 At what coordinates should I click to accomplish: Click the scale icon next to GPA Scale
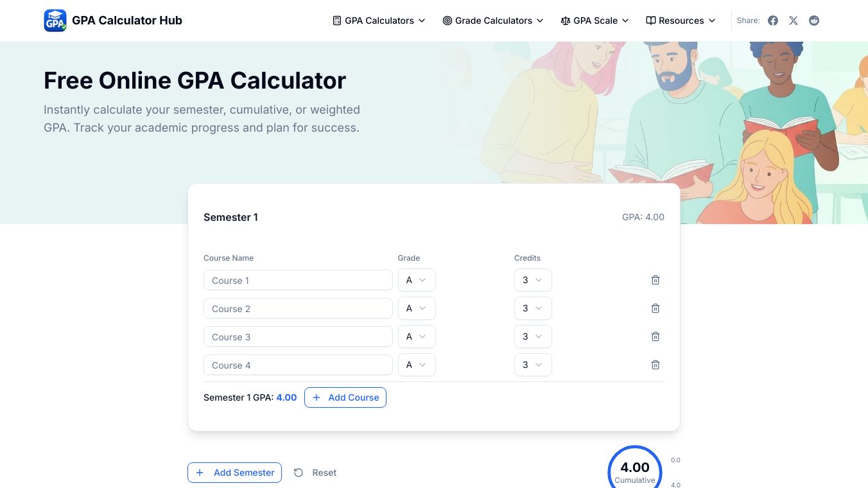[x=566, y=20]
